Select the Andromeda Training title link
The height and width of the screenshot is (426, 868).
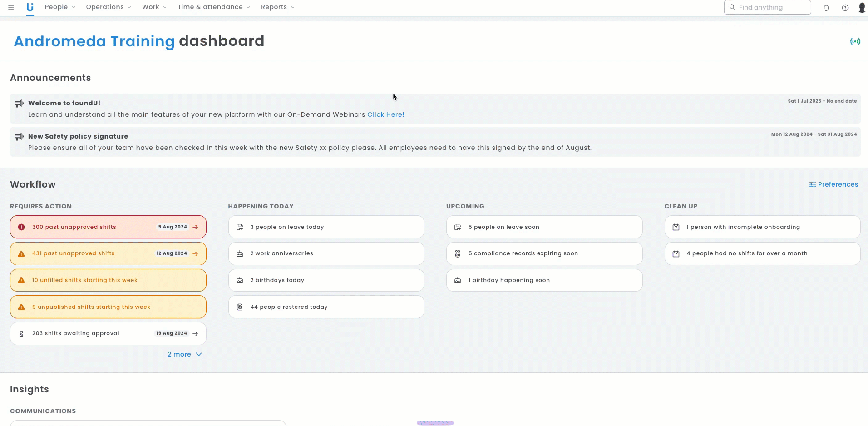pos(94,41)
